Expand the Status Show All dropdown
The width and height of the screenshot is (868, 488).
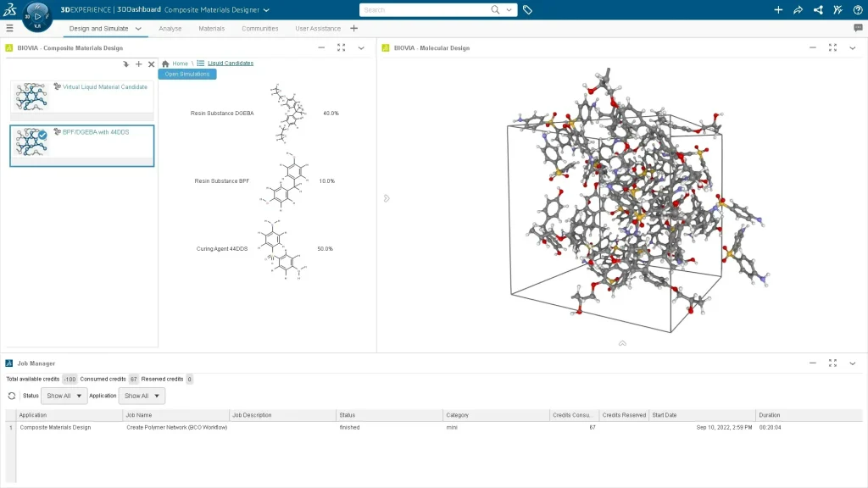tap(64, 396)
